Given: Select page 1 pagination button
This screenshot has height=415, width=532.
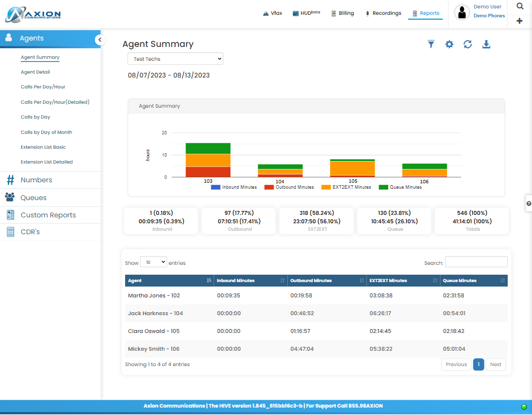Looking at the screenshot, I should click(479, 365).
